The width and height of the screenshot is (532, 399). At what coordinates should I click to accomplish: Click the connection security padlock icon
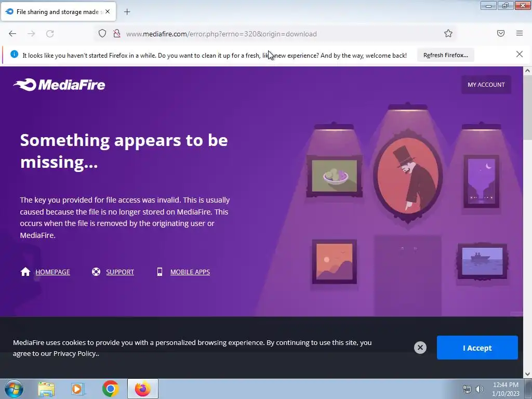pyautogui.click(x=117, y=34)
